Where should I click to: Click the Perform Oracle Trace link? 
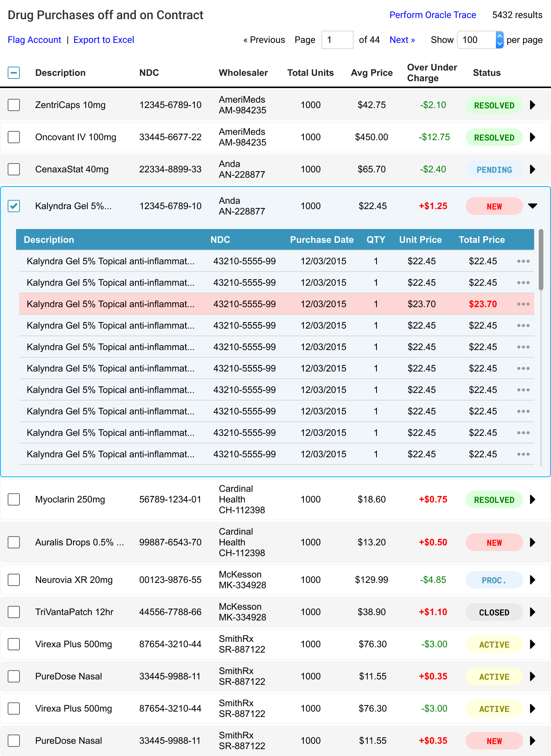[x=433, y=15]
